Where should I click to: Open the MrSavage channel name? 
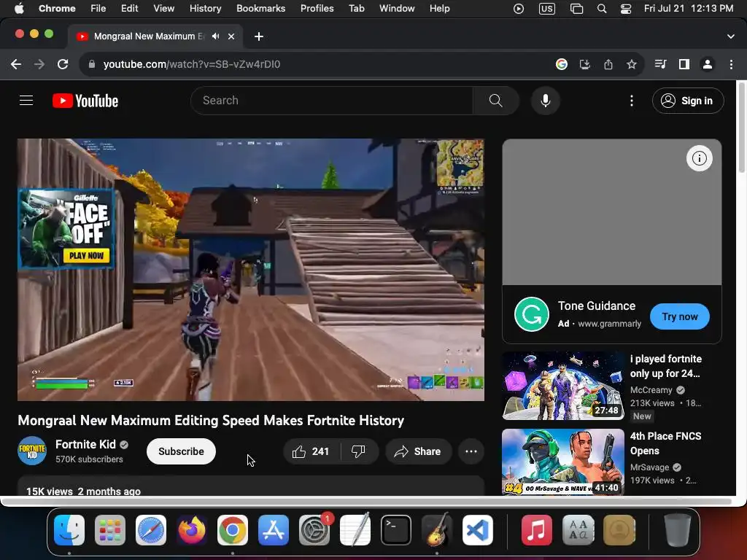click(649, 467)
